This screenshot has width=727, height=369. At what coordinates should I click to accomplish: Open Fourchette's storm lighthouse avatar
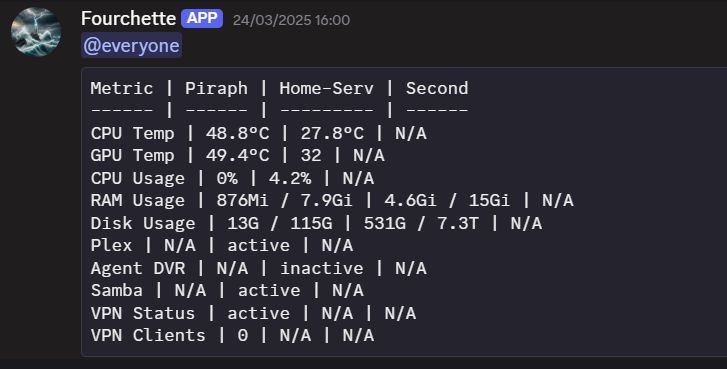(x=36, y=32)
